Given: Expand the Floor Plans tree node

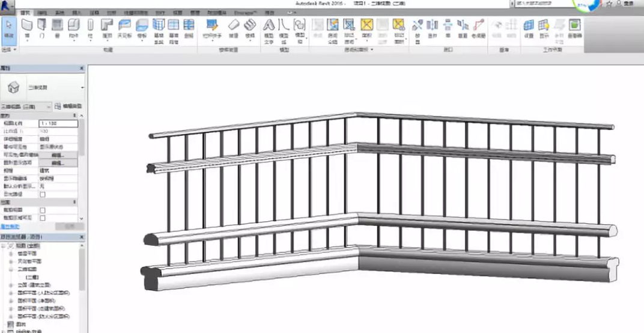Looking at the screenshot, I should 11,254.
